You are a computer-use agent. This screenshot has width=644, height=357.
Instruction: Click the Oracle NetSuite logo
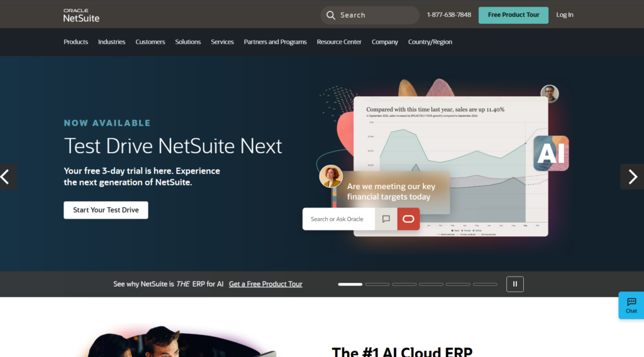tap(81, 15)
